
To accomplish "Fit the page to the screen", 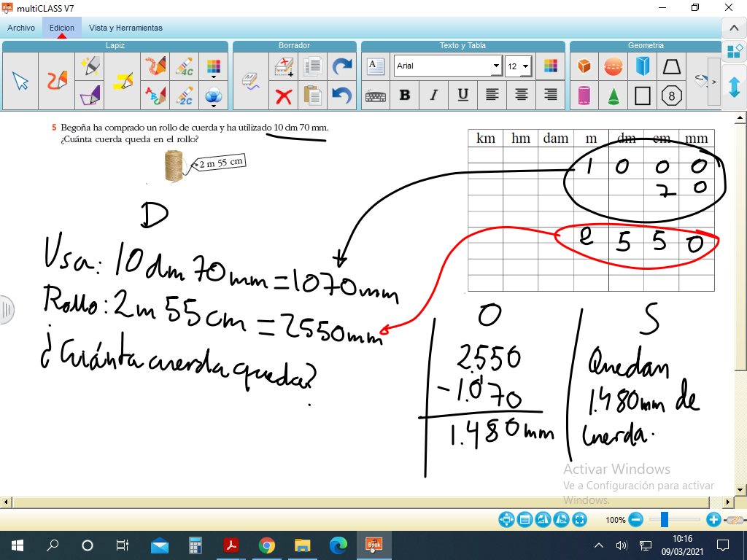I will coord(579,519).
